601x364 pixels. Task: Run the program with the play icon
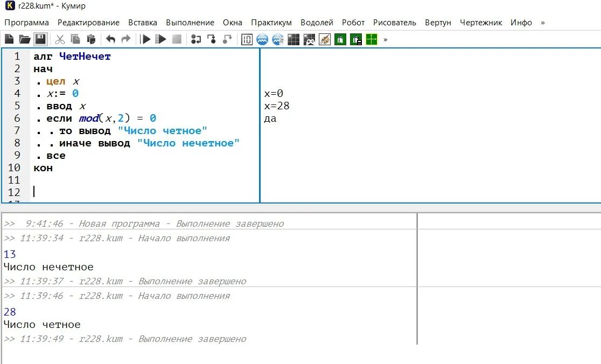pos(145,39)
